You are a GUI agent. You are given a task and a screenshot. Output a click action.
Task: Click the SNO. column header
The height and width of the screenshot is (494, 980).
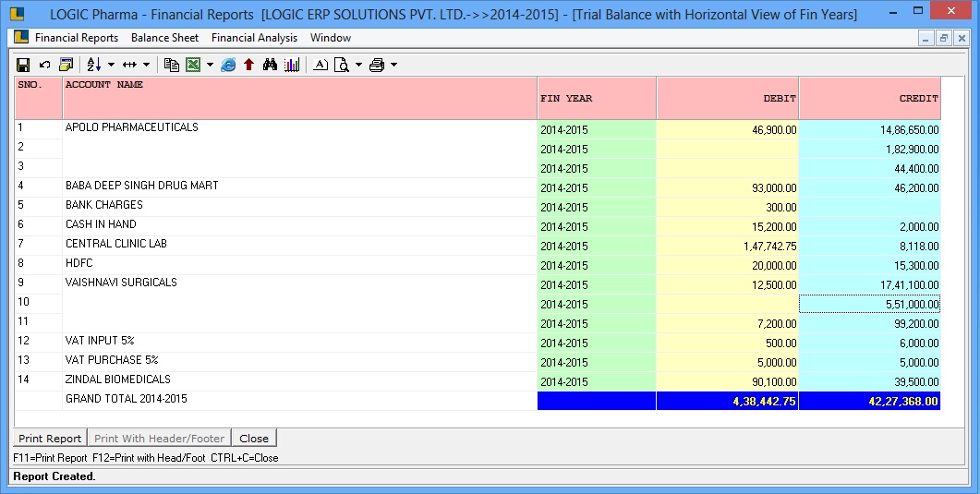click(38, 98)
